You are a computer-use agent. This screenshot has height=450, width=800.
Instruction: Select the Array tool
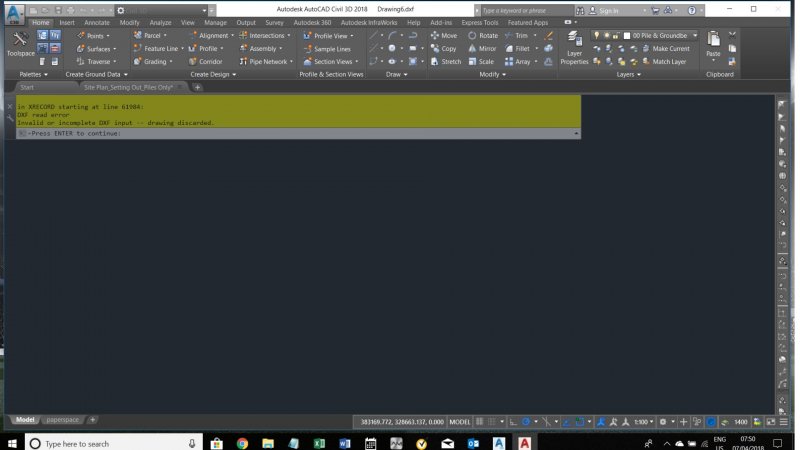point(517,62)
